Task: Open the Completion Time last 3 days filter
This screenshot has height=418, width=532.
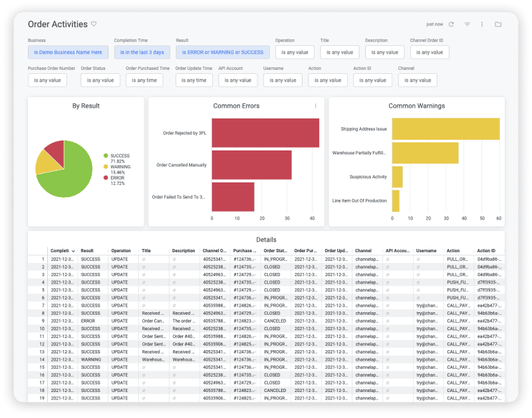Action: 142,52
